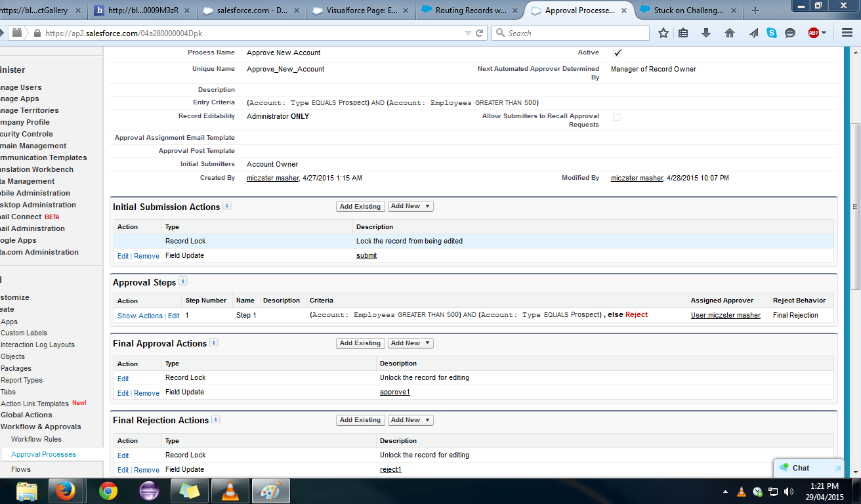Open the reject1 field update link
Image resolution: width=861 pixels, height=504 pixels.
(x=390, y=470)
